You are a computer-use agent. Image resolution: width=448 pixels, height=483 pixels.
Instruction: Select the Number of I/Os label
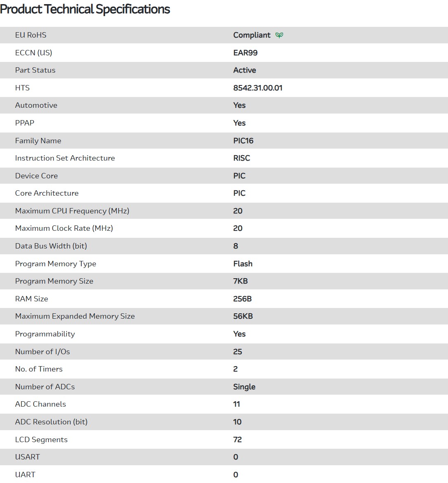coord(42,352)
